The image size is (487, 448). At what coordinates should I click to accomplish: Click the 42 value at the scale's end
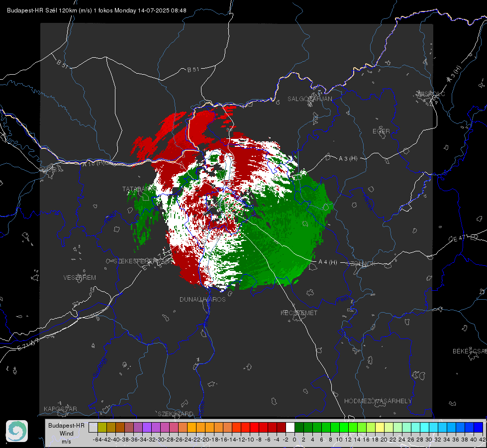(483, 440)
